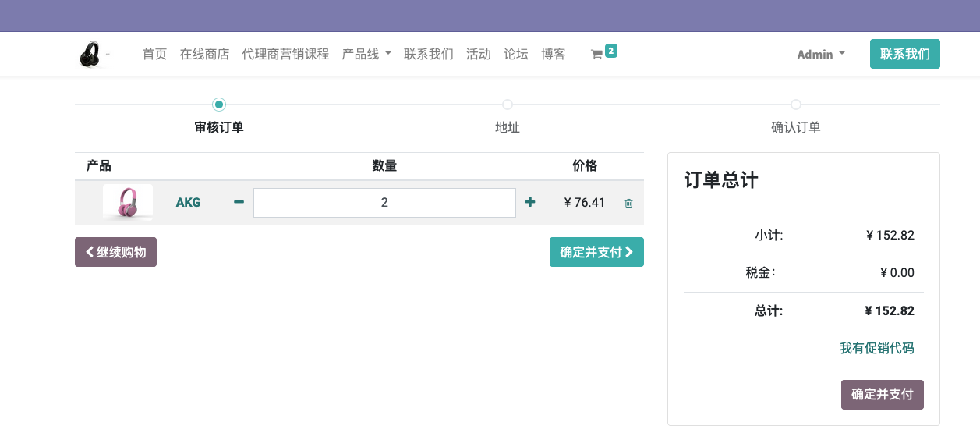Go to 首页 menu item
Viewport: 980px width, 440px height.
(x=154, y=54)
